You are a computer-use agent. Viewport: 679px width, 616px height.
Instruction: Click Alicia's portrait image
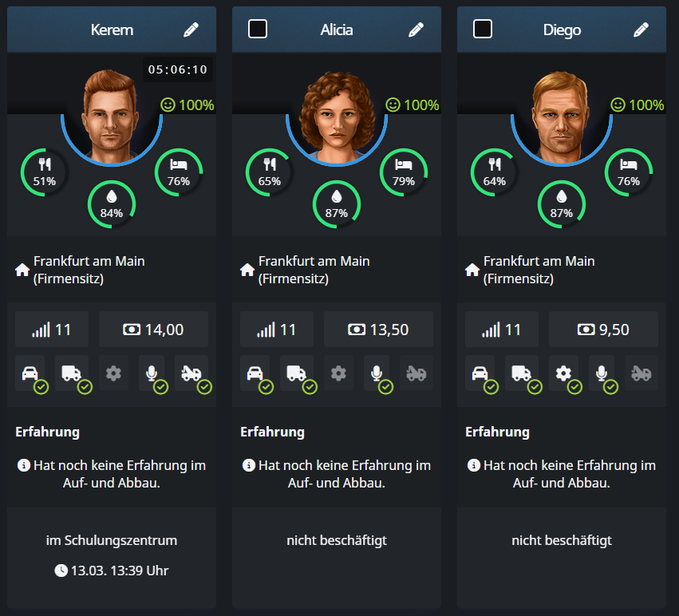[337, 106]
